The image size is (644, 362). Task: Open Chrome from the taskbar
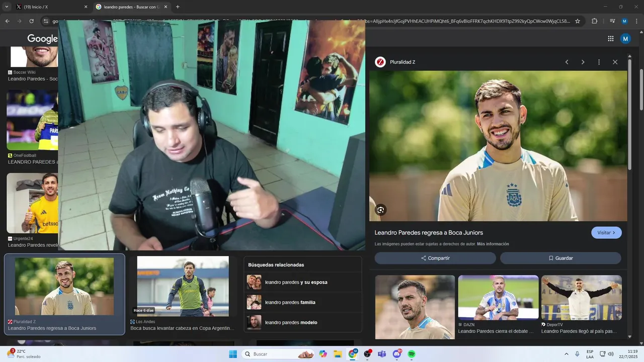[x=353, y=354]
